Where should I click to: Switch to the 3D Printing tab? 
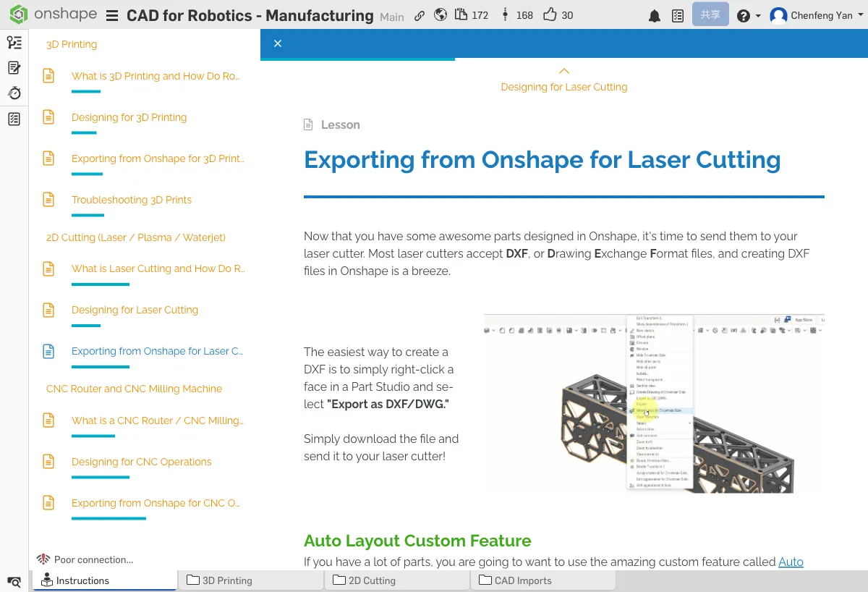[x=250, y=580]
